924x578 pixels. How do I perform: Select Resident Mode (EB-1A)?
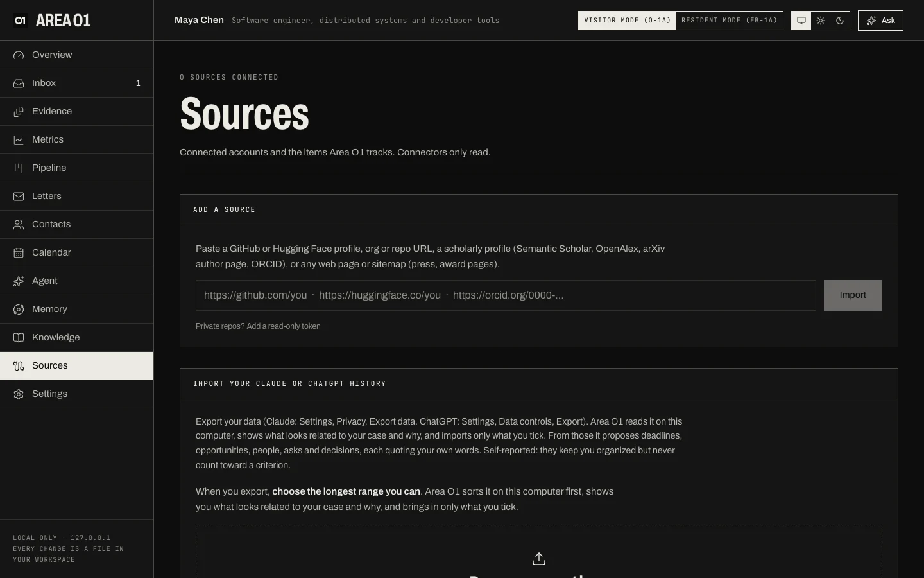point(730,21)
